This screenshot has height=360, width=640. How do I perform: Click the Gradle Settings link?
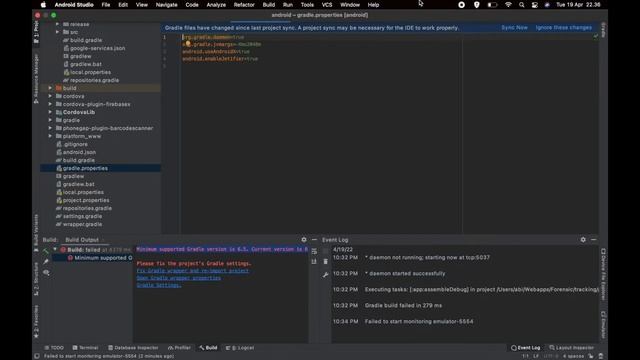159,285
